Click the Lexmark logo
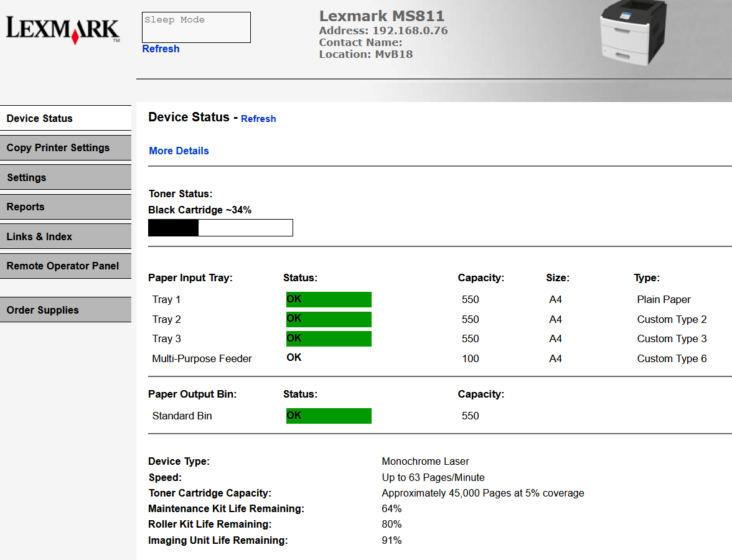 click(63, 30)
